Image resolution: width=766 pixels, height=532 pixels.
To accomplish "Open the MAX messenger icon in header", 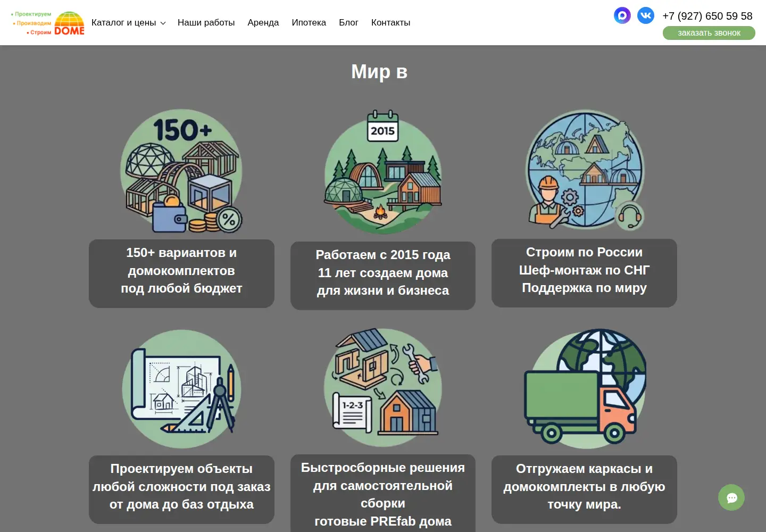I will [x=622, y=15].
